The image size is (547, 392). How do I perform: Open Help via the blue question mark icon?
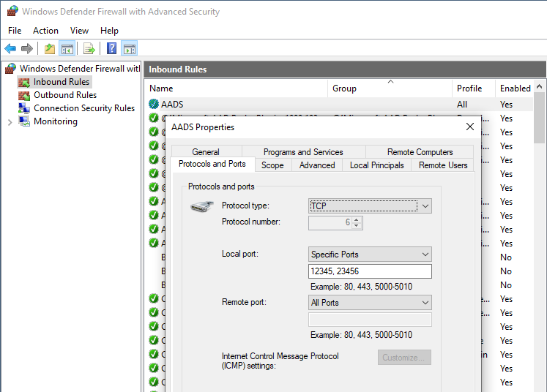point(111,49)
